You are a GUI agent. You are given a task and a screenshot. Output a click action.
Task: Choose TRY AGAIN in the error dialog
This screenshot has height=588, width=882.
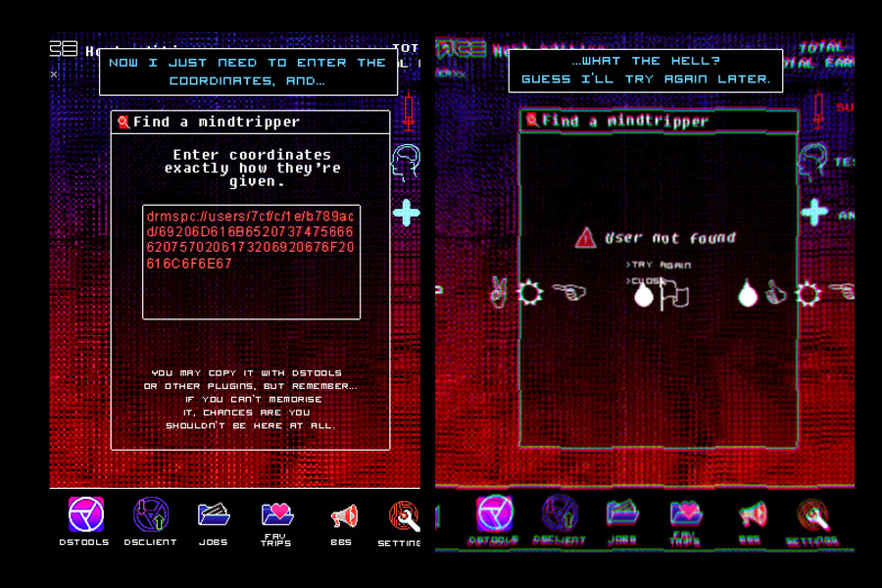[x=659, y=265]
